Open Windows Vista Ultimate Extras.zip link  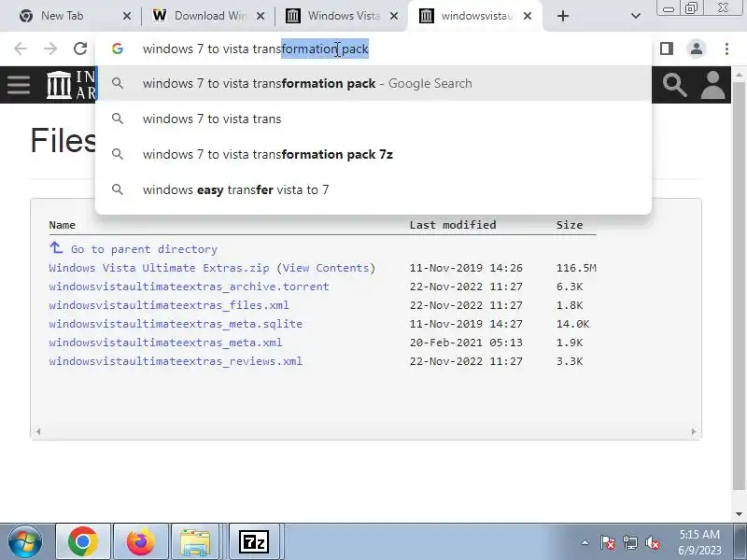[159, 268]
